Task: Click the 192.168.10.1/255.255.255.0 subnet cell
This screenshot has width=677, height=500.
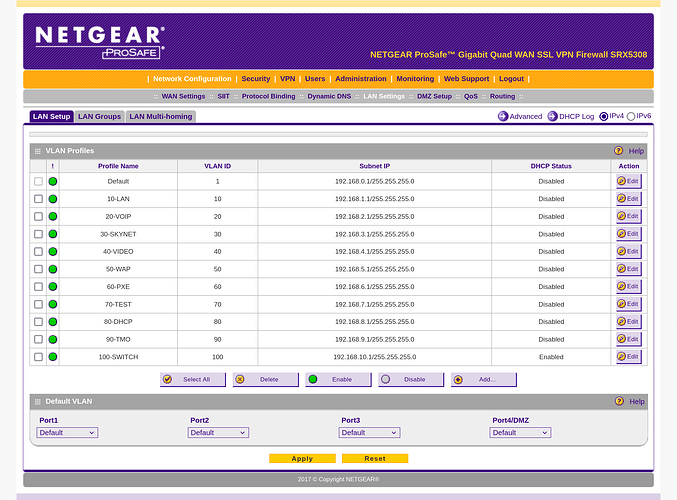Action: [x=374, y=357]
